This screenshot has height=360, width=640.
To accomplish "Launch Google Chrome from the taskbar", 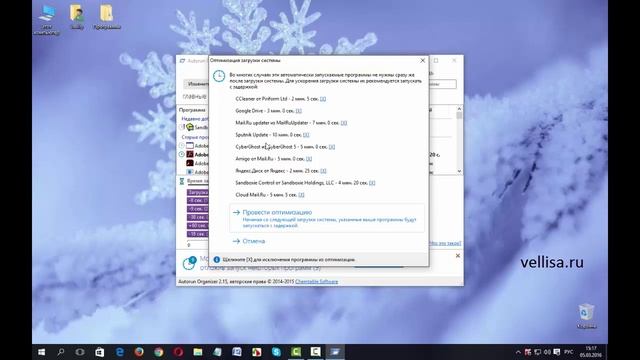I will click(158, 352).
